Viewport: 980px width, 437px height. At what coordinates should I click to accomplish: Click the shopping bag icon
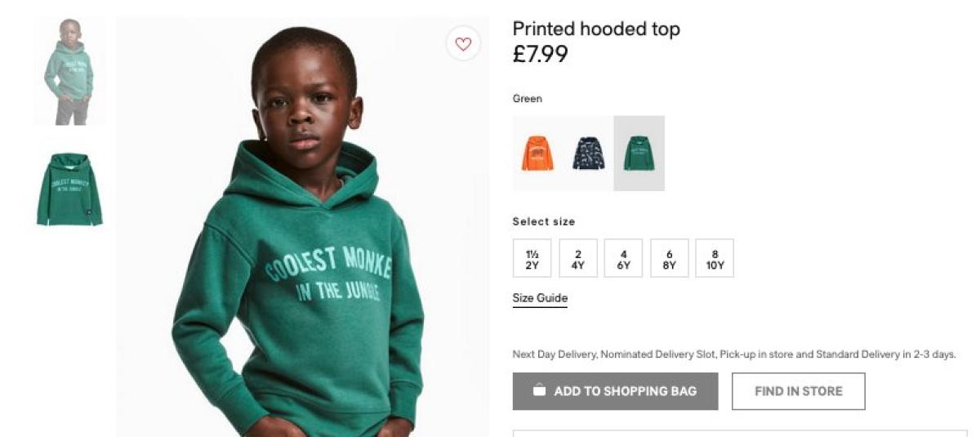click(539, 391)
